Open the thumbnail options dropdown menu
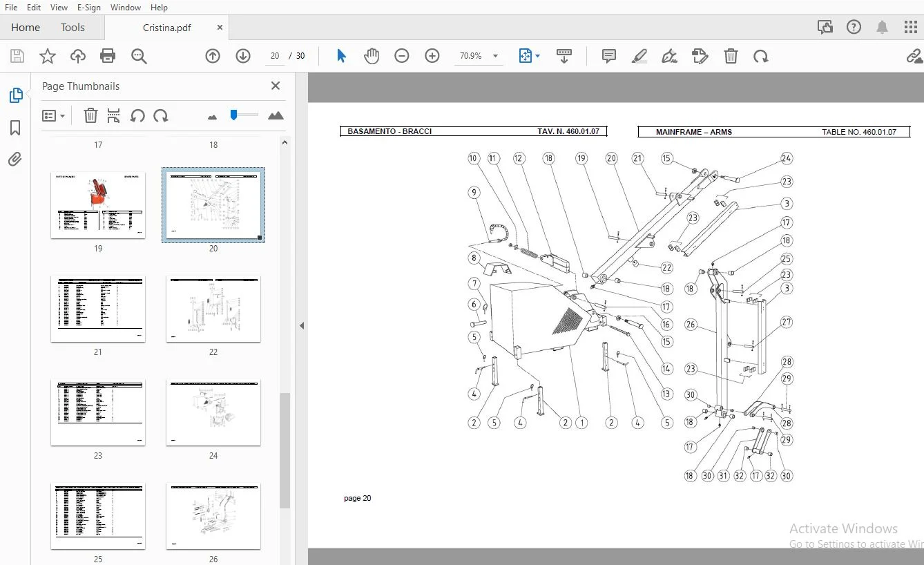 click(x=53, y=115)
